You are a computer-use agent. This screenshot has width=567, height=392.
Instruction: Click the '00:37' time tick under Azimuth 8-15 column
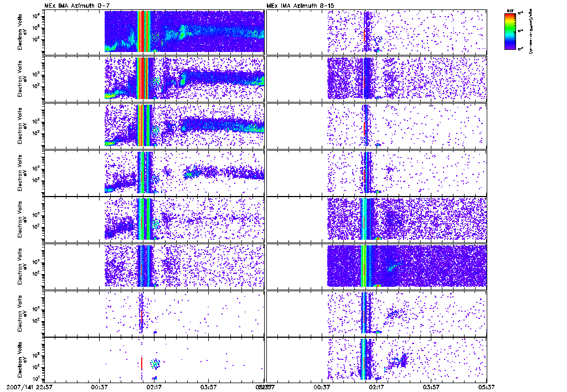(322, 387)
